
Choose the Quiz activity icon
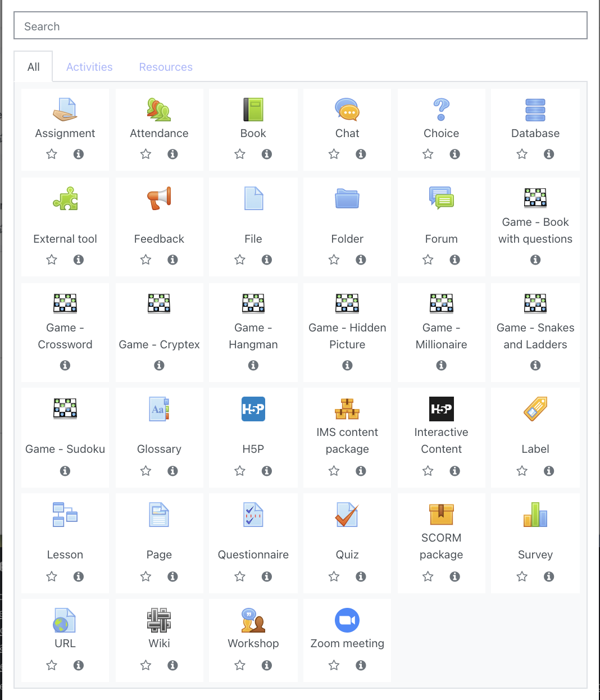point(347,515)
